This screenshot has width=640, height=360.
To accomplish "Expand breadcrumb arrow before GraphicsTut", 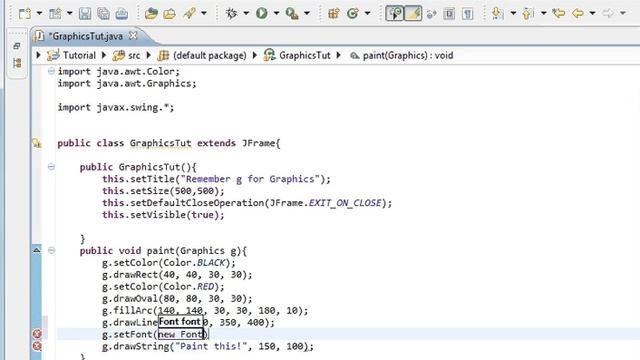I will pyautogui.click(x=255, y=55).
